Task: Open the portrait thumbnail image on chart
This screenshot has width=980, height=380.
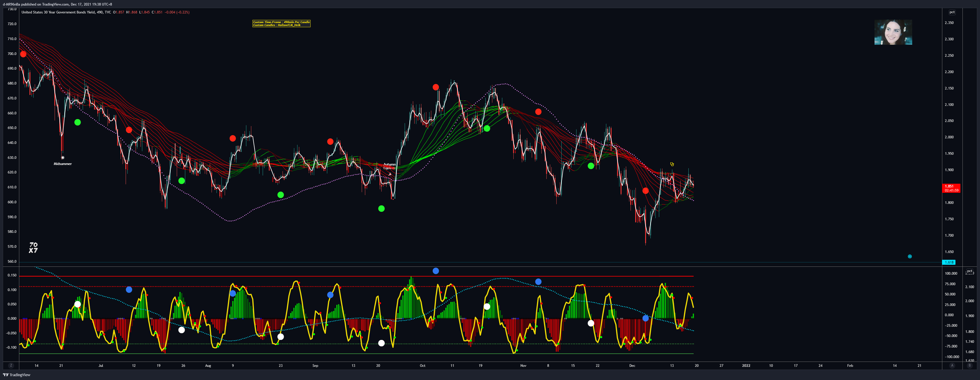Action: 893,32
